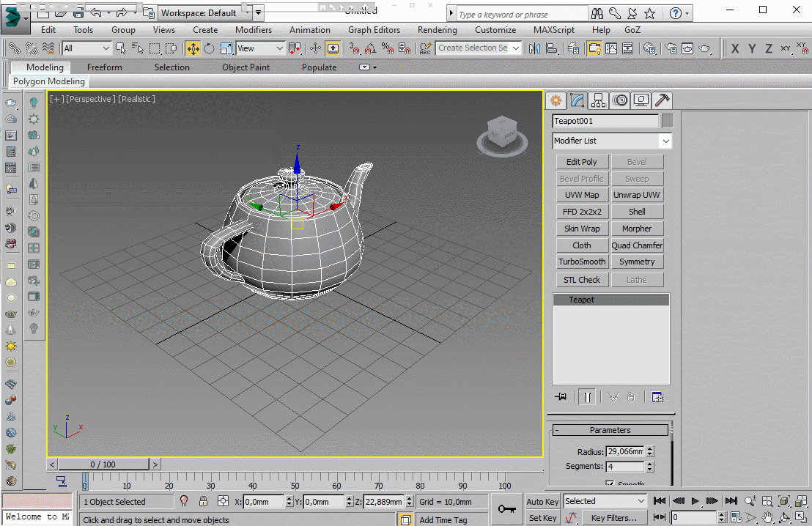Open the Rendering menu
Screen dimensions: 812x526
437,30
